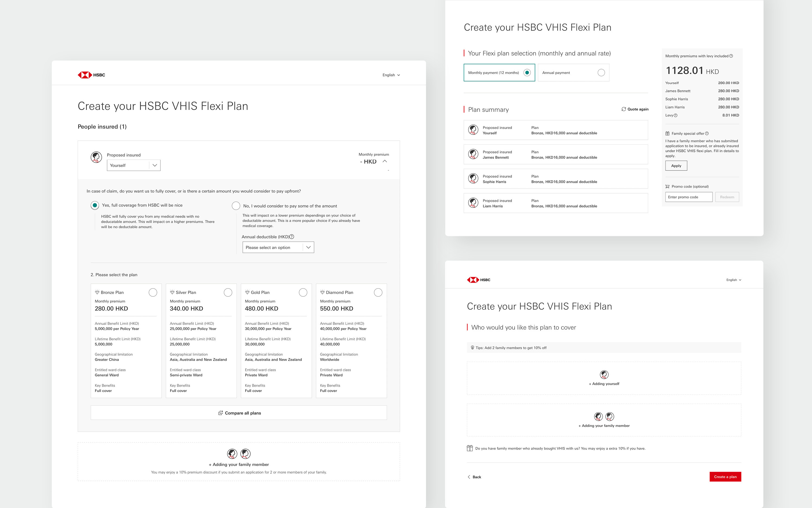
Task: Open the English language selector in main form header
Action: [391, 75]
